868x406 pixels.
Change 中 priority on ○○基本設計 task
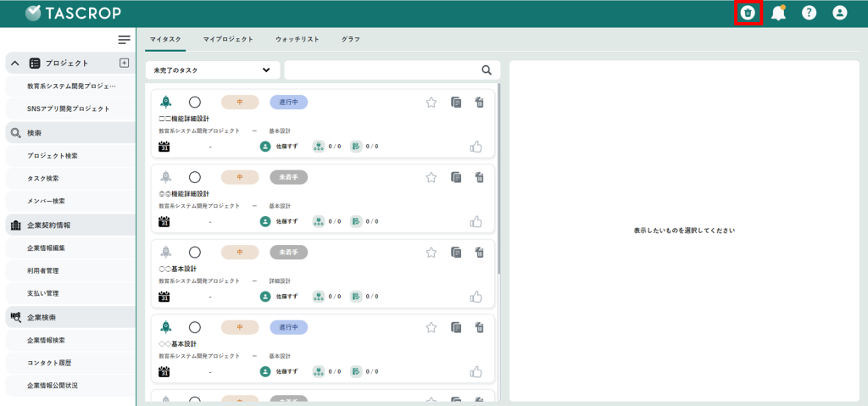[x=240, y=252]
